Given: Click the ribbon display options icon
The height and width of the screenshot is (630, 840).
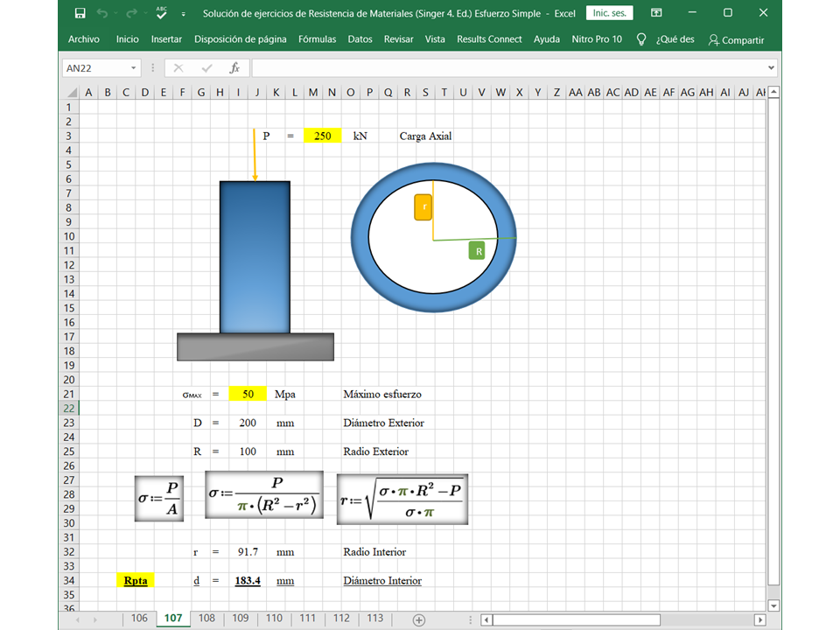Looking at the screenshot, I should (x=656, y=13).
